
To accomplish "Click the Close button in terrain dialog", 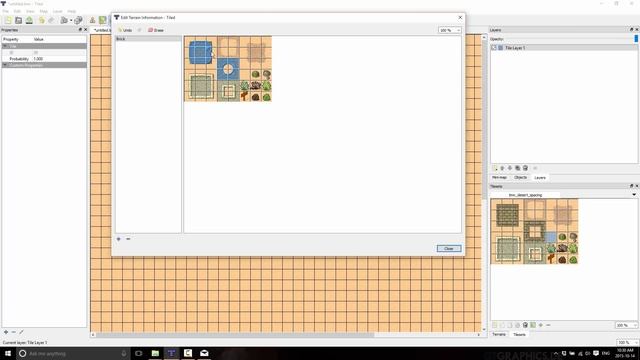I will click(x=449, y=249).
